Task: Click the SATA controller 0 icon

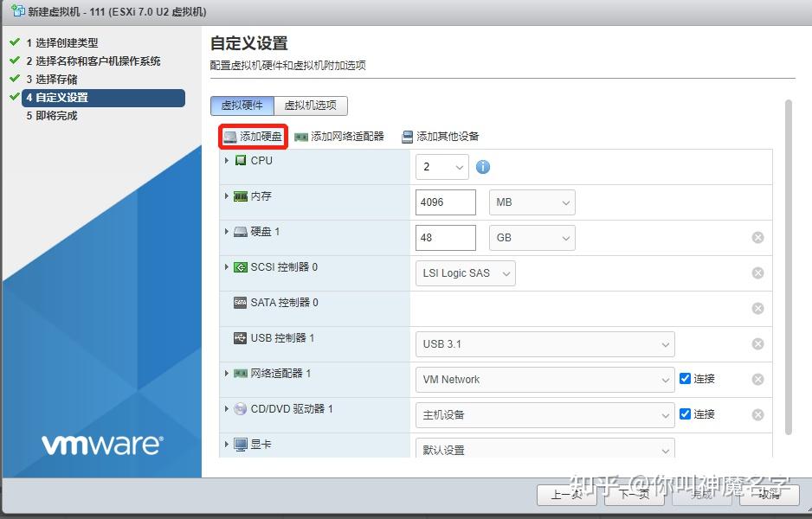Action: point(241,302)
